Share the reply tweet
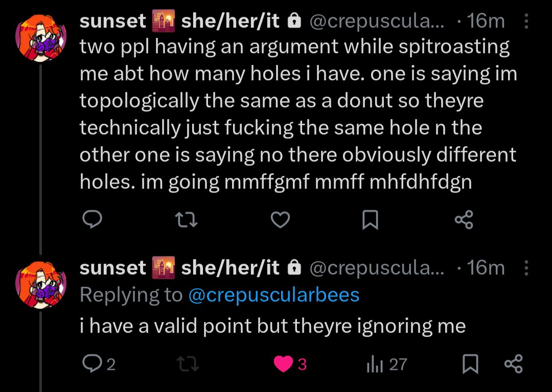The image size is (552, 392). point(513,364)
